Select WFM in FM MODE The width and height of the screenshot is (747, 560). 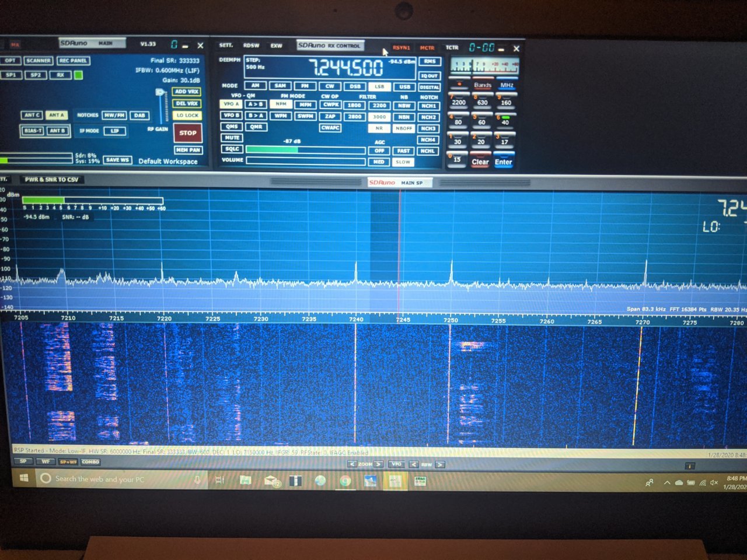tap(281, 116)
